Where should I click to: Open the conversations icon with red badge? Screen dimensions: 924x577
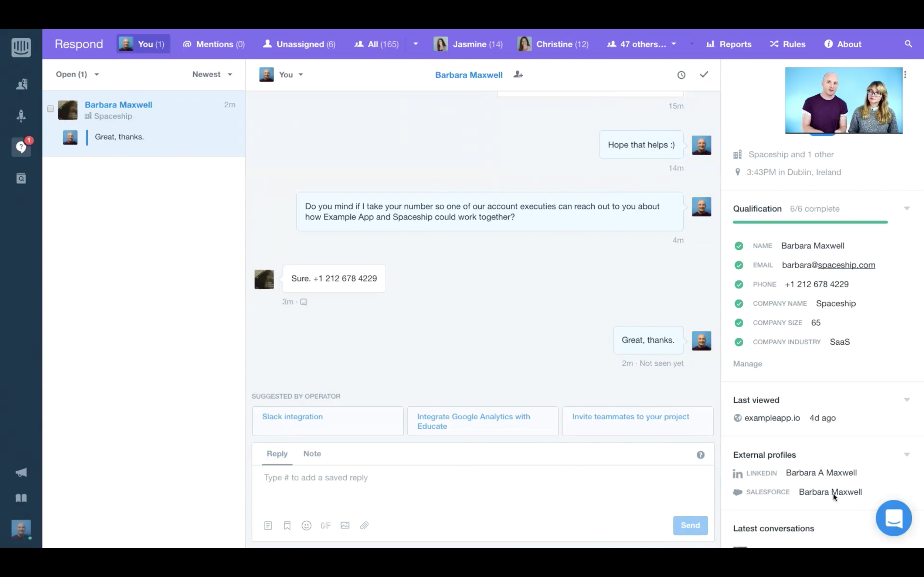(21, 147)
